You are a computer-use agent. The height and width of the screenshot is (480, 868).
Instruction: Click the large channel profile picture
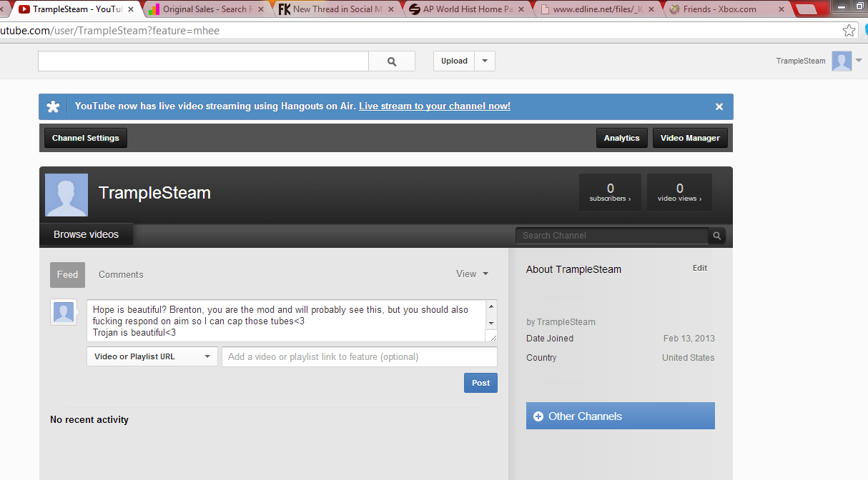click(66, 195)
